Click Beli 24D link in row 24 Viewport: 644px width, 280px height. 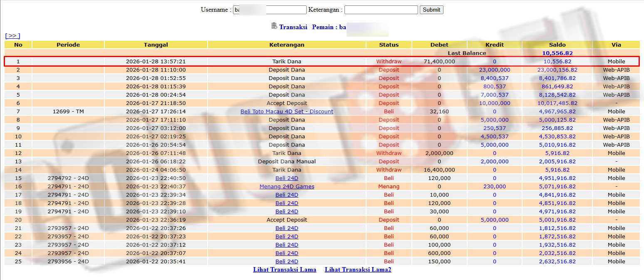pos(287,253)
